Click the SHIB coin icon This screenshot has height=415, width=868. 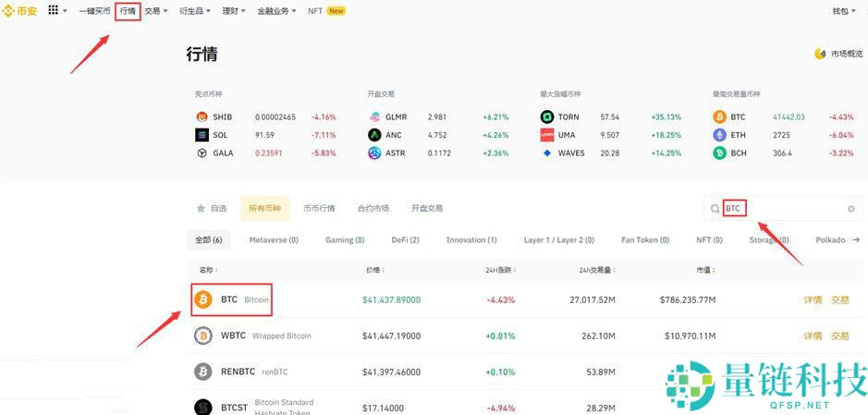click(x=202, y=117)
